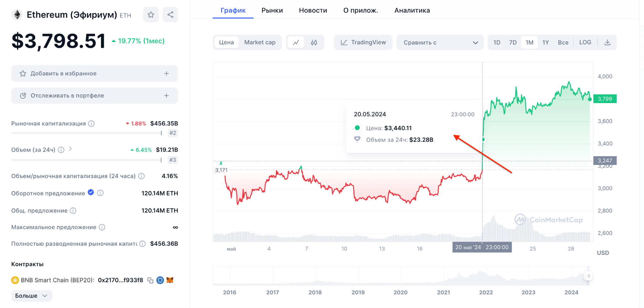This screenshot has width=644, height=308.
Task: Enable LOG scale
Action: click(x=585, y=42)
